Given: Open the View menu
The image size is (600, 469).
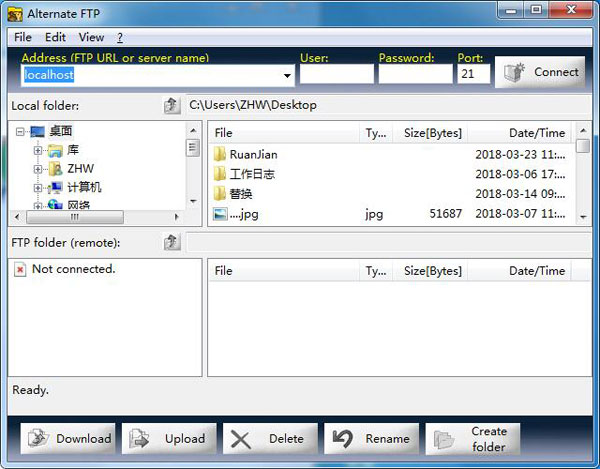Looking at the screenshot, I should pyautogui.click(x=91, y=37).
